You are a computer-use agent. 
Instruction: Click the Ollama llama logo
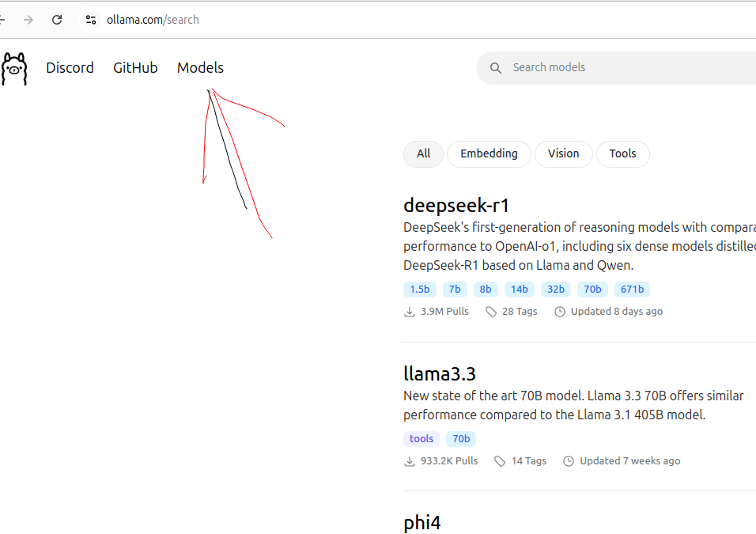coord(14,69)
